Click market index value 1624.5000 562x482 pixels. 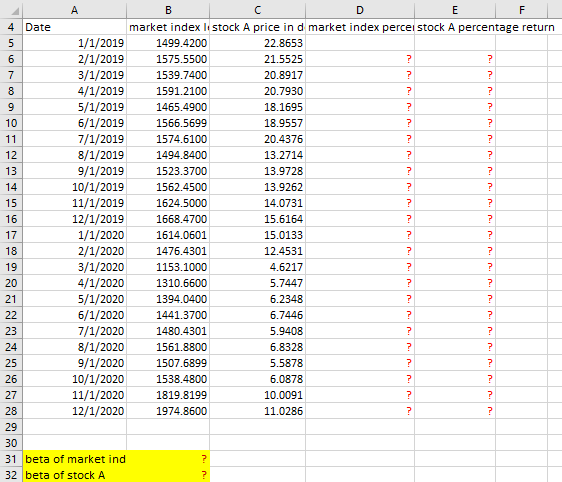pos(168,203)
